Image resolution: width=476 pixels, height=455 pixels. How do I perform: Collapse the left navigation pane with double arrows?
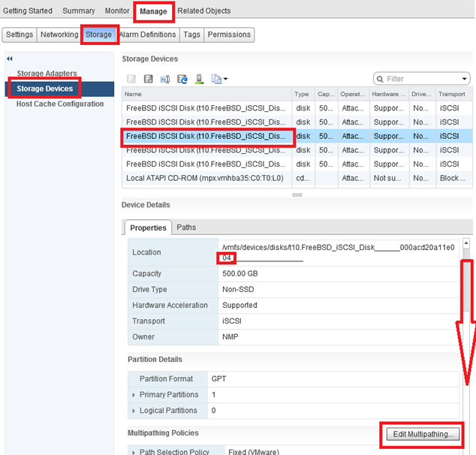point(10,59)
